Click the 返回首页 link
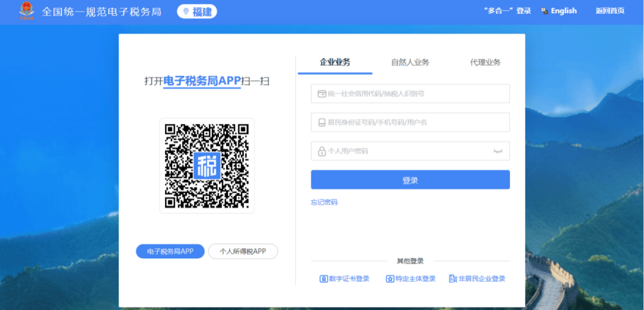 point(609,11)
